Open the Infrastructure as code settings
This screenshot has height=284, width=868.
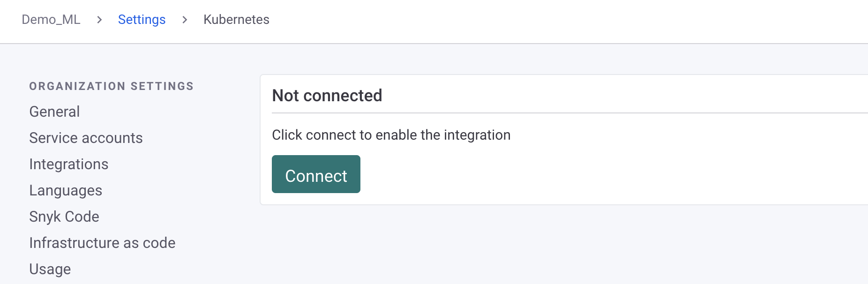click(102, 243)
